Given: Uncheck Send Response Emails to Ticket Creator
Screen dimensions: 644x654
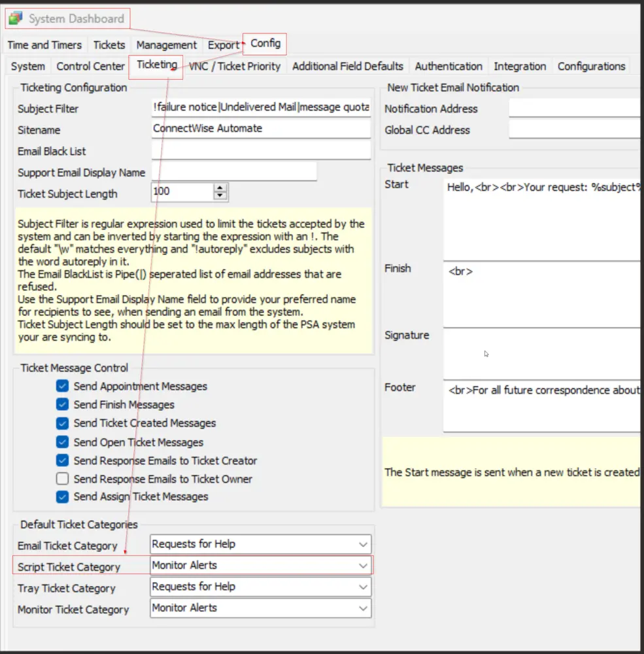Looking at the screenshot, I should (x=62, y=460).
